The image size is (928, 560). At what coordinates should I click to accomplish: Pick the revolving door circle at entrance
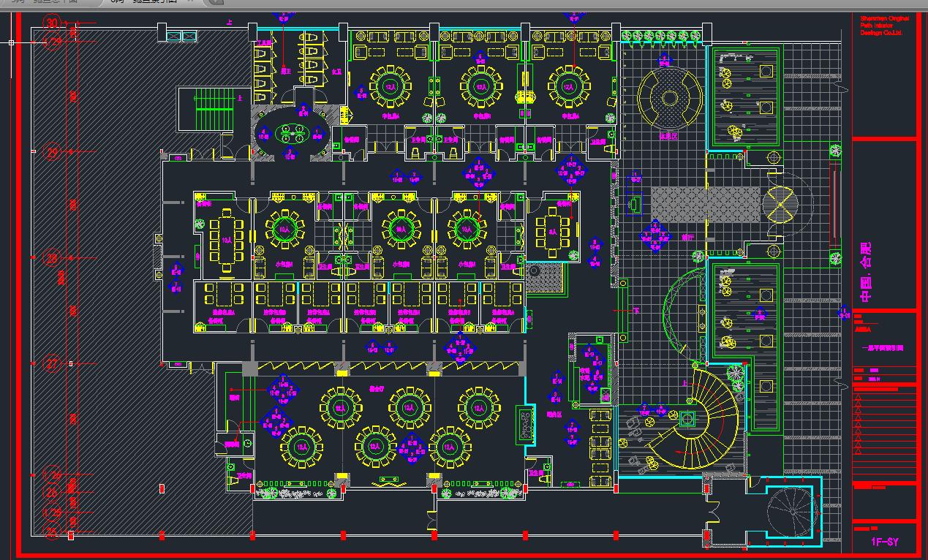(780, 202)
